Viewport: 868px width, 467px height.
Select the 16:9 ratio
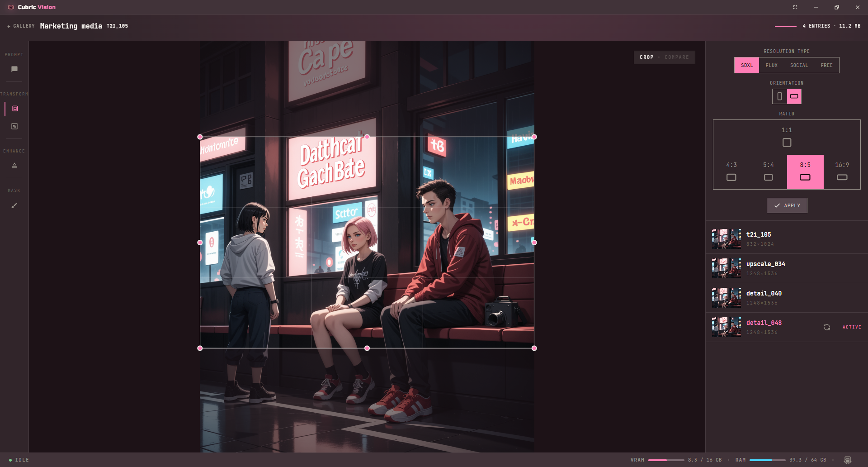842,172
